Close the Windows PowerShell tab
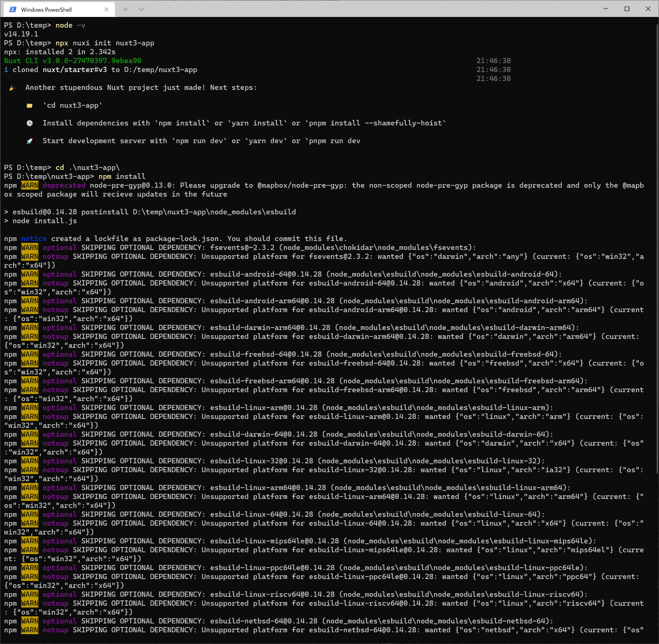659x644 pixels. point(106,9)
